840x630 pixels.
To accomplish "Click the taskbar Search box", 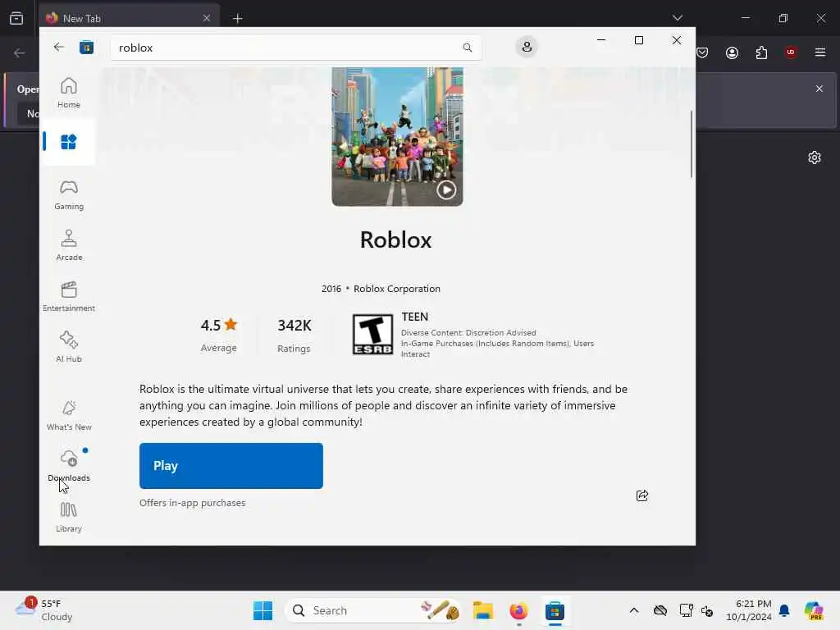I will (373, 610).
